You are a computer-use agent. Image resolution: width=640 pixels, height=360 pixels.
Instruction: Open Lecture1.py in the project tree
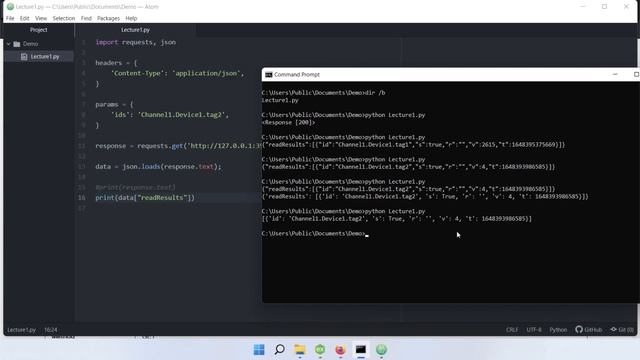45,56
